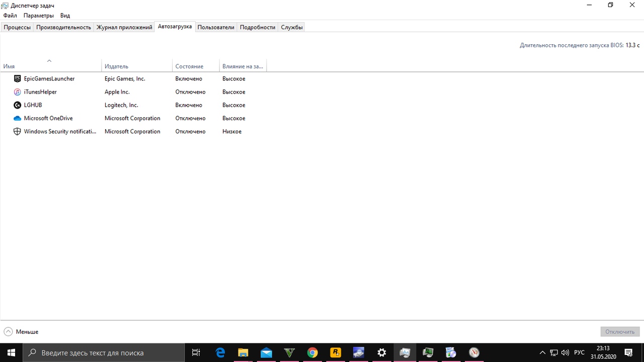This screenshot has height=362, width=644.
Task: Open the green monitor app on the taskbar
Action: (428, 352)
